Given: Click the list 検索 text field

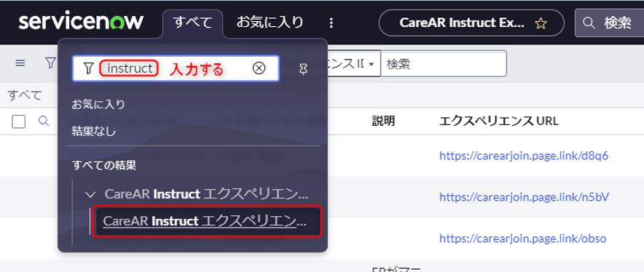Looking at the screenshot, I should 444,63.
